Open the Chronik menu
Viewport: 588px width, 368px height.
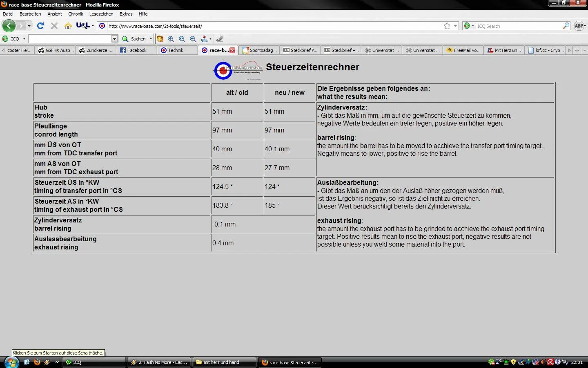[x=76, y=14]
